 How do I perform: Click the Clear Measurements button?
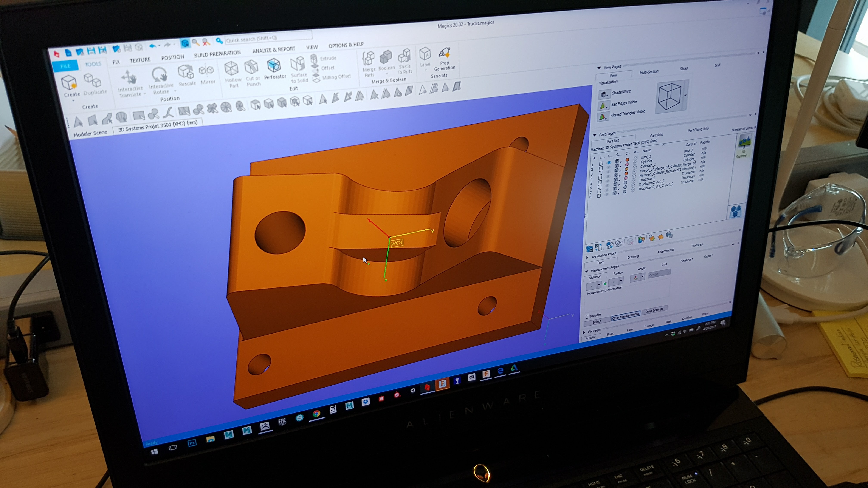pyautogui.click(x=626, y=316)
